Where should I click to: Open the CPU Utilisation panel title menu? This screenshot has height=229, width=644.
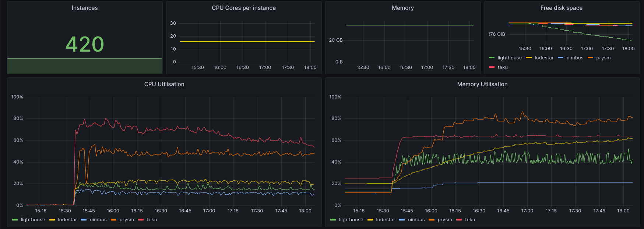[164, 84]
